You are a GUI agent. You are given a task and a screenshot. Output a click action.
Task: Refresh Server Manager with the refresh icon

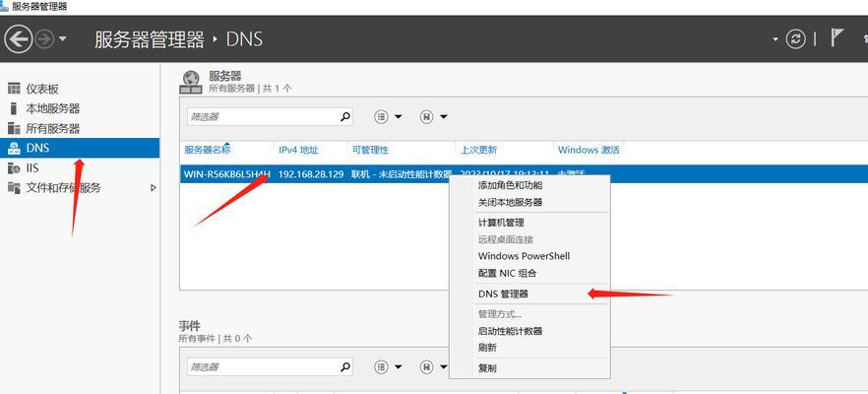pos(795,38)
